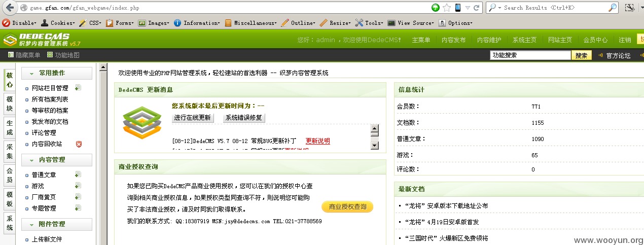Open the Disable menu in developer toolbar
Image resolution: width=644 pixels, height=245 pixels.
(20, 23)
